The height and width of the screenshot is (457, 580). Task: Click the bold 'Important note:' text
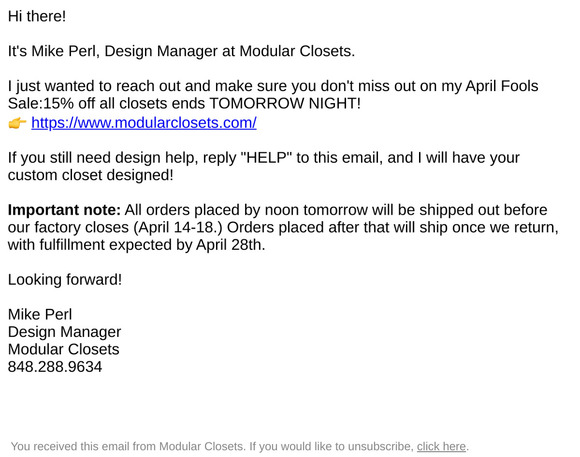click(x=64, y=210)
